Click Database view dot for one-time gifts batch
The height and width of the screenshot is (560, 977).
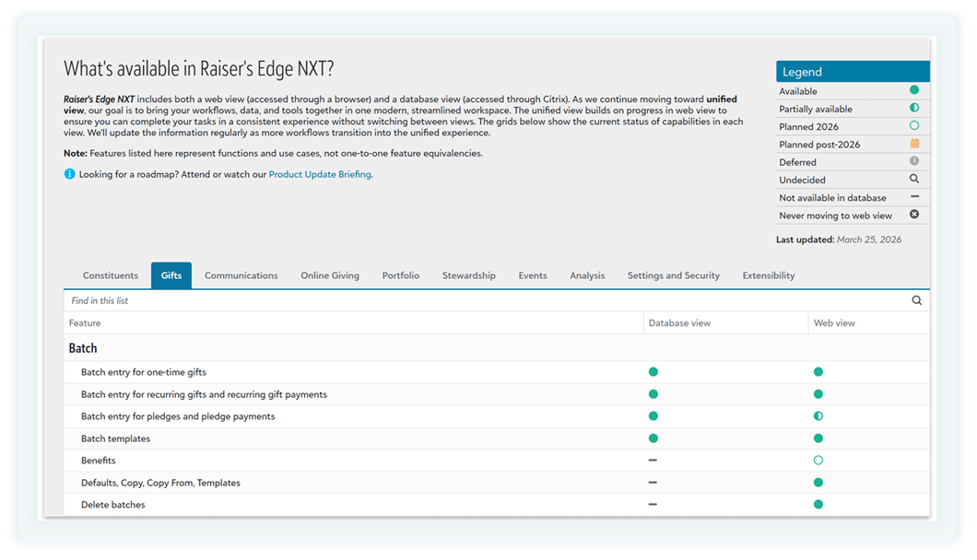[653, 372]
